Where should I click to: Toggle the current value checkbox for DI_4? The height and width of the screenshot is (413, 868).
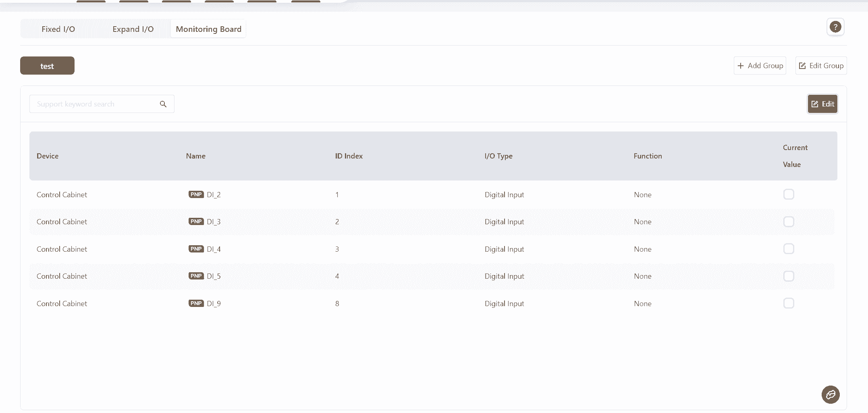click(789, 249)
